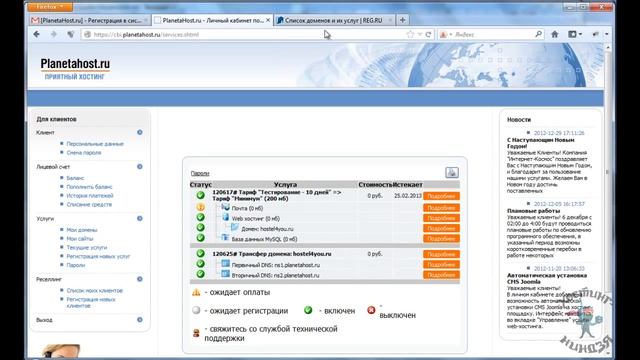The image size is (640, 360).
Task: Click the green status icon for Первичный DNS
Action: pos(200,264)
